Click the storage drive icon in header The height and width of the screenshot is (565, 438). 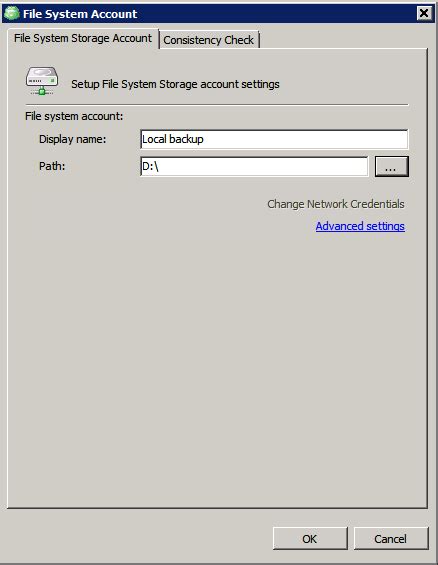pos(42,81)
